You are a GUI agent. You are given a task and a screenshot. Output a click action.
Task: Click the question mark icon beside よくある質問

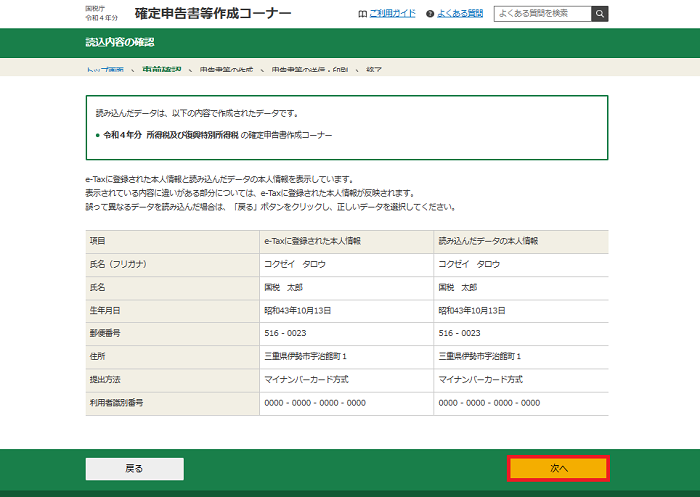[429, 14]
